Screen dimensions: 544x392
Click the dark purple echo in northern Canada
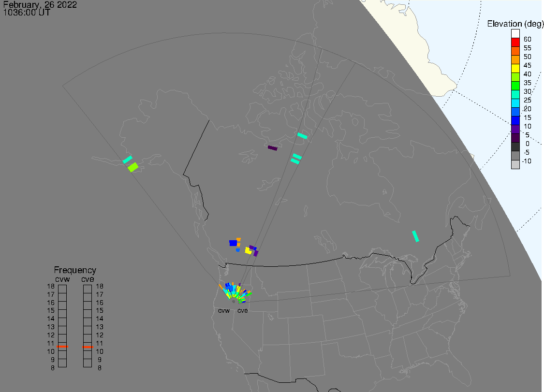(x=273, y=148)
